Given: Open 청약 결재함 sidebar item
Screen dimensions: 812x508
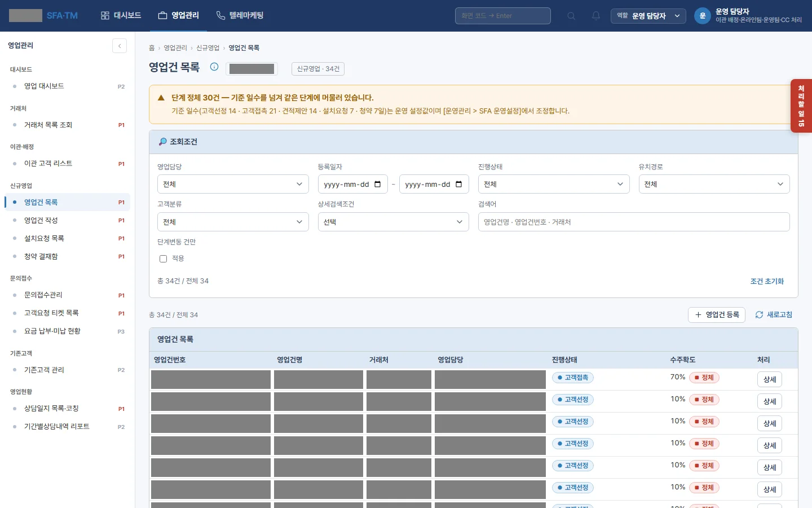Looking at the screenshot, I should coord(67,256).
